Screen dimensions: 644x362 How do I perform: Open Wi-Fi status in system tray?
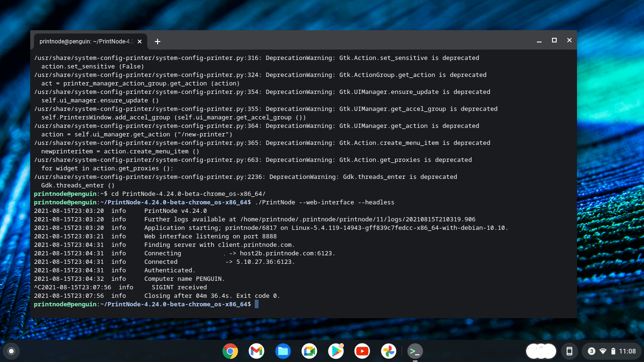click(x=603, y=351)
